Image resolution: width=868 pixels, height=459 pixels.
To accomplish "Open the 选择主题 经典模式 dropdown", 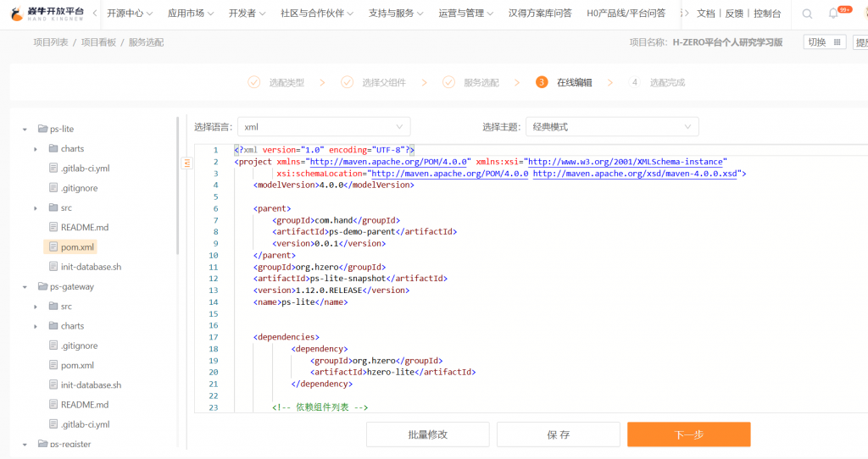I will point(612,127).
